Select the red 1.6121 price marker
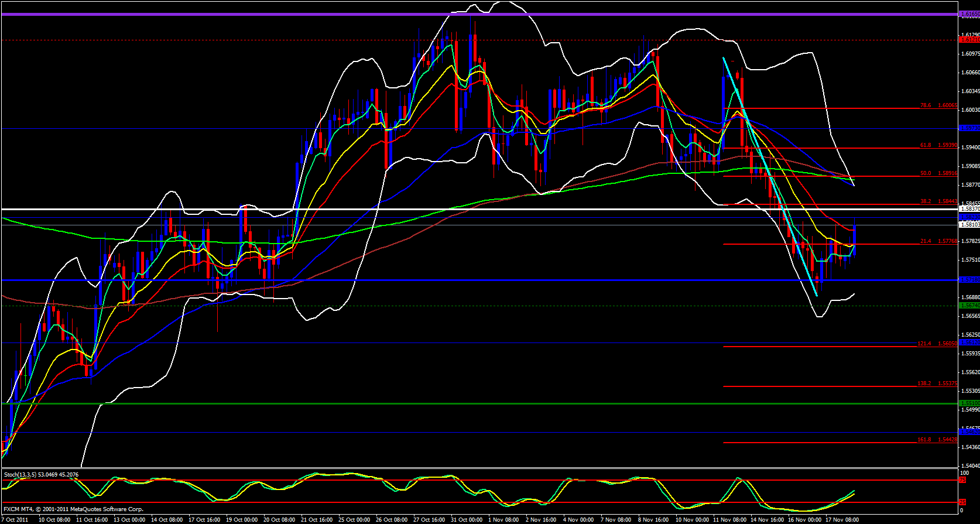Screen dimensions: 980x524 click(969, 40)
